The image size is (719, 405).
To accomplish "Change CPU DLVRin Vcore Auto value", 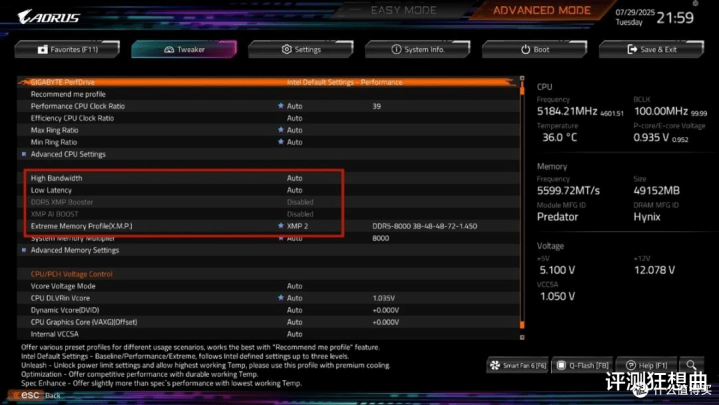I will coord(294,298).
